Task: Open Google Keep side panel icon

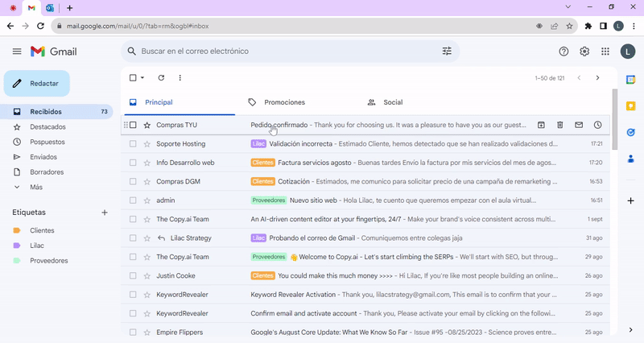Action: 630,106
